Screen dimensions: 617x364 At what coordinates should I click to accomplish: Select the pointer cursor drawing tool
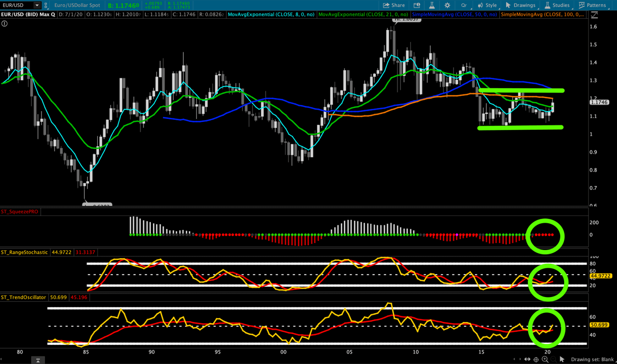[562, 359]
